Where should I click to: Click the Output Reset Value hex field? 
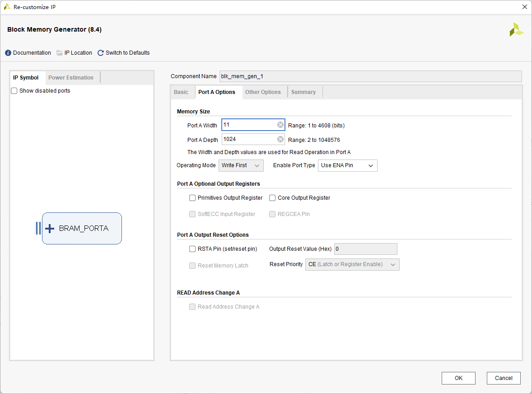[365, 249]
